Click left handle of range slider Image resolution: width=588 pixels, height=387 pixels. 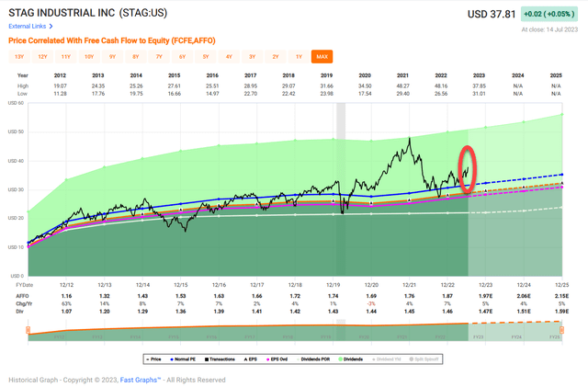coord(28,330)
